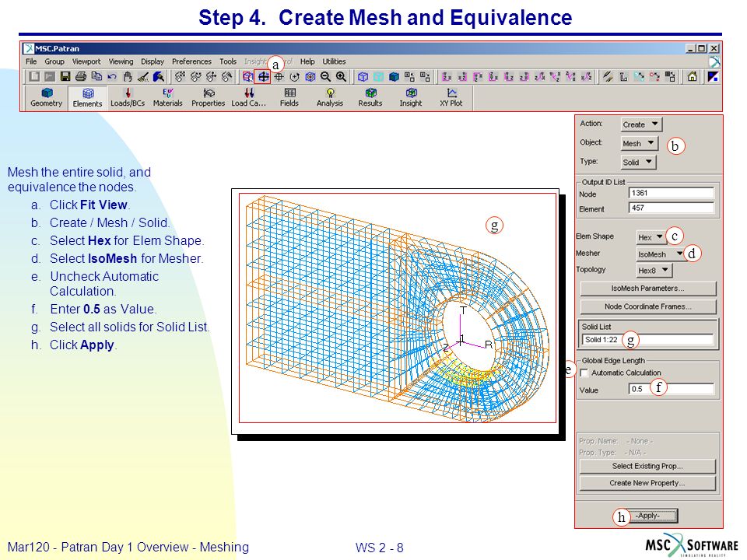Toggle the Automatic Calculation checkbox
Viewport: 747px width, 560px height.
point(585,373)
